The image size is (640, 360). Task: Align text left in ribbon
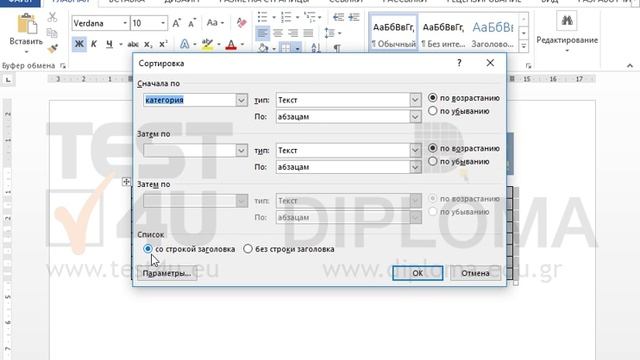pyautogui.click(x=262, y=33)
